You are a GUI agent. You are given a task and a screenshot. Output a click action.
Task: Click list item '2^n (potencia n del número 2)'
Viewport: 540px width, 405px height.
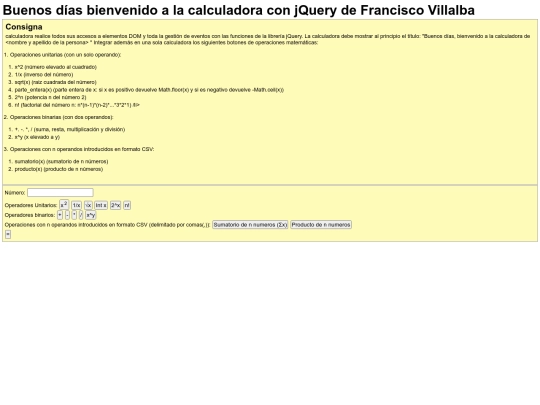[x=50, y=97]
